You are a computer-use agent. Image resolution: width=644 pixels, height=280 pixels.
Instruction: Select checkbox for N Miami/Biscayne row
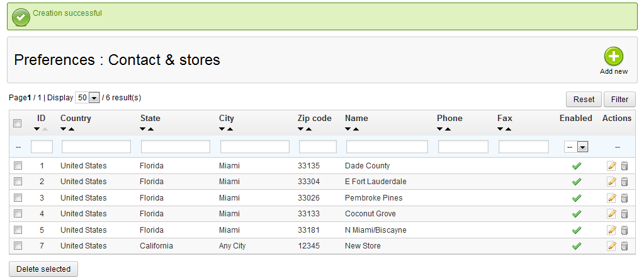click(18, 230)
